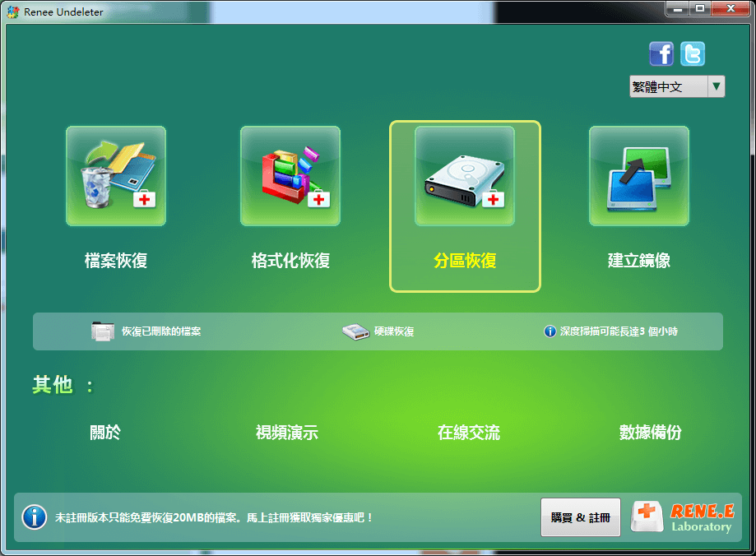Click the RENE.E Laboratory logo
Viewport: 756px width, 556px height.
point(683,517)
